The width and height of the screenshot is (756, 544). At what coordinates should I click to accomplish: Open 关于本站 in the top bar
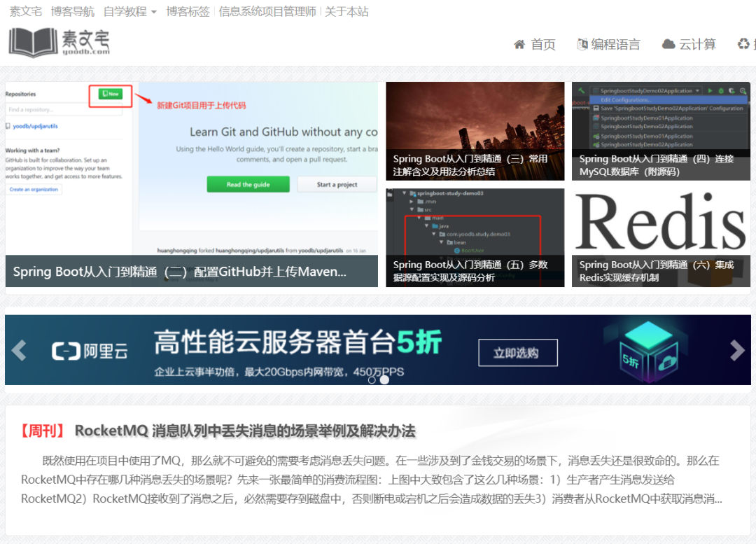click(x=346, y=12)
